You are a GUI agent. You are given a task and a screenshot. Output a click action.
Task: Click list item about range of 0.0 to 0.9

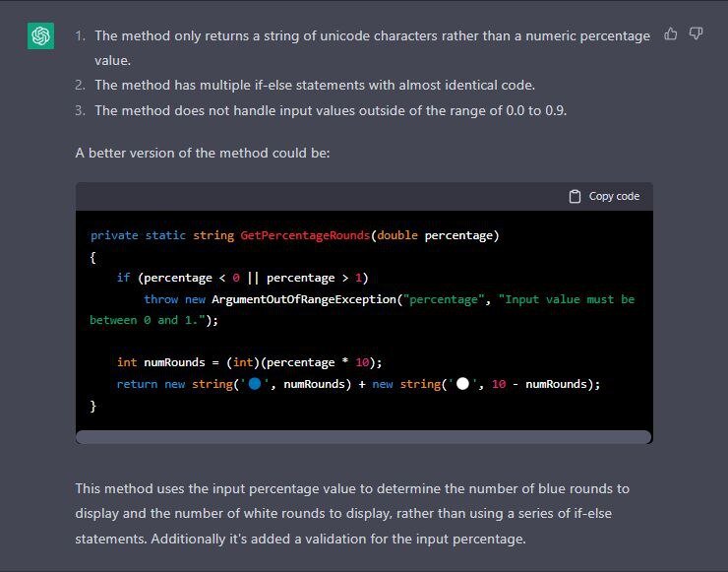click(331, 110)
